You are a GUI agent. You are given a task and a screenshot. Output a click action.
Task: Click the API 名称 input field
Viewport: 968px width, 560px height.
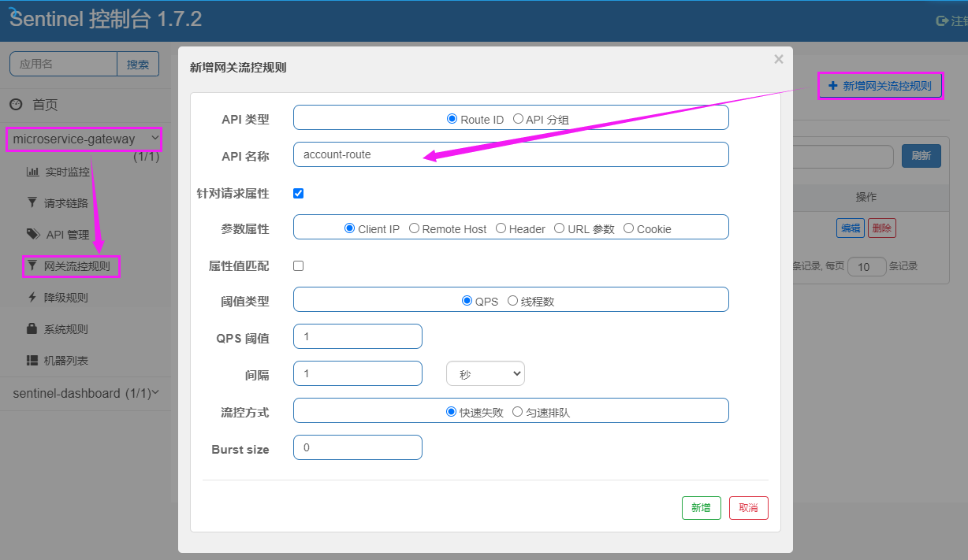coord(511,154)
